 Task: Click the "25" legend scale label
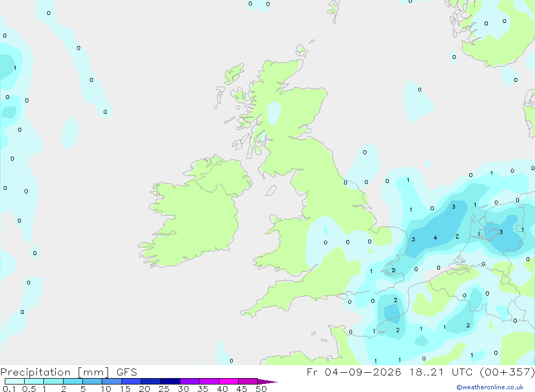164,389
